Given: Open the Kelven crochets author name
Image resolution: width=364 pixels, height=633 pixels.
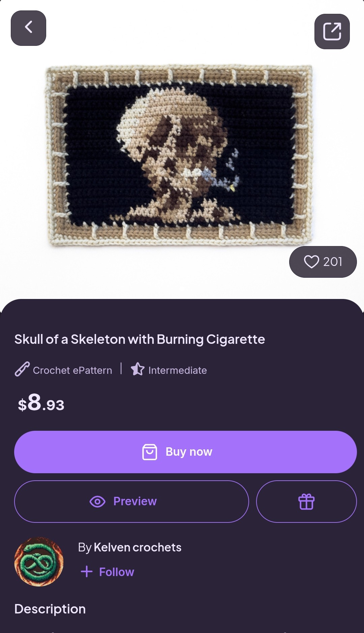Looking at the screenshot, I should 138,547.
